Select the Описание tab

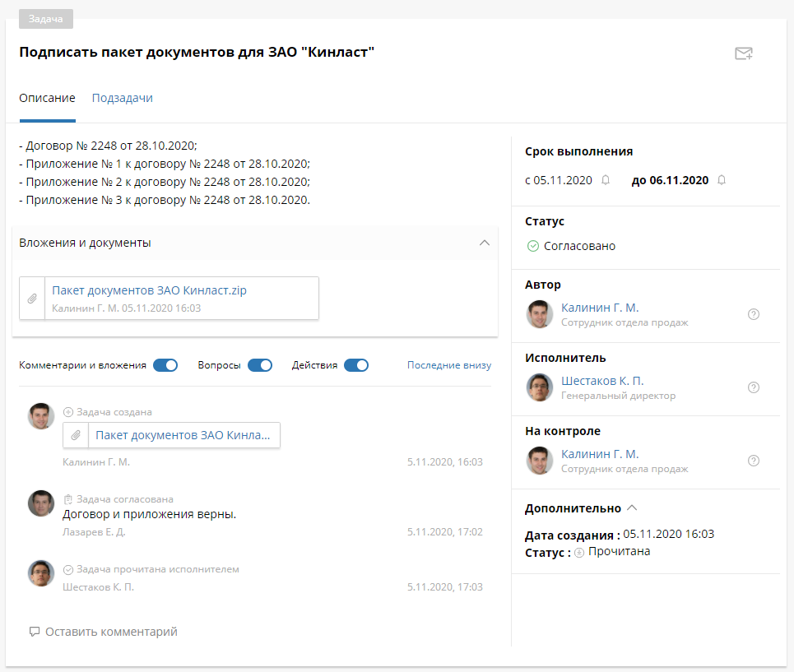tap(47, 98)
